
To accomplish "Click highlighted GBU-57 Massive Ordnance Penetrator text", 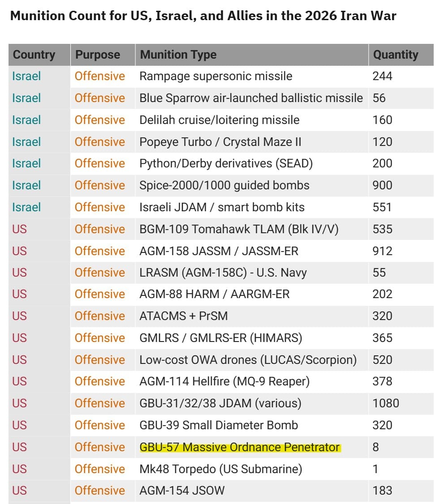I will [240, 447].
